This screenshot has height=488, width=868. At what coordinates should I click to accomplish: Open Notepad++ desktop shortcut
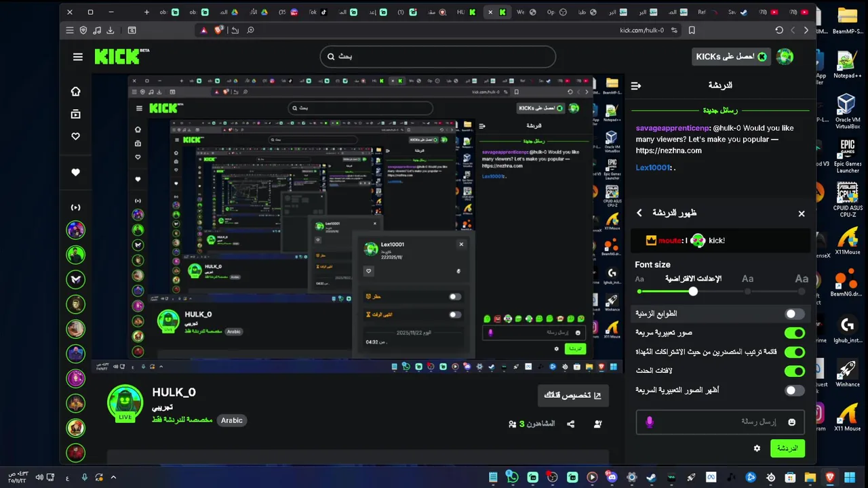847,66
